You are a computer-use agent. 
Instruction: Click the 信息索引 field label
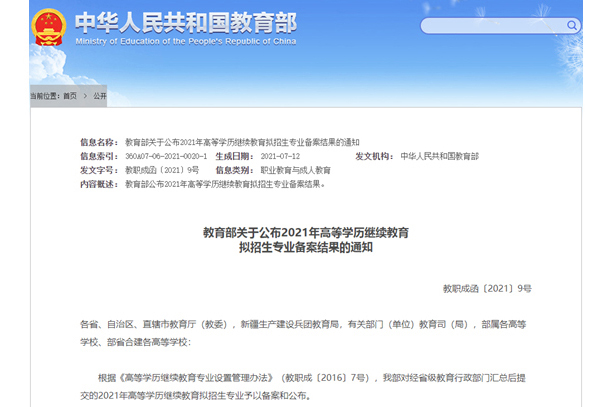(x=99, y=156)
